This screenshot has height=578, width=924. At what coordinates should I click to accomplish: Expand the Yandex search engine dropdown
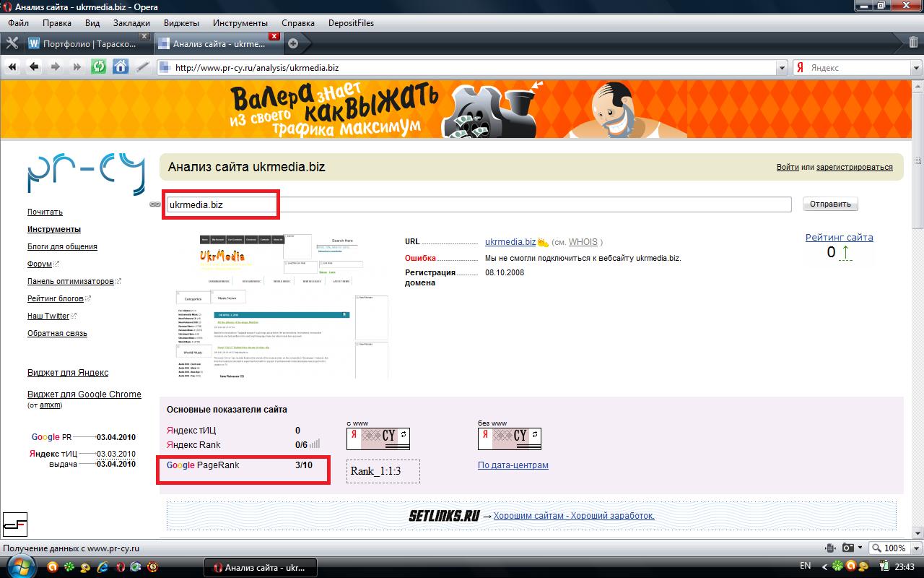916,68
